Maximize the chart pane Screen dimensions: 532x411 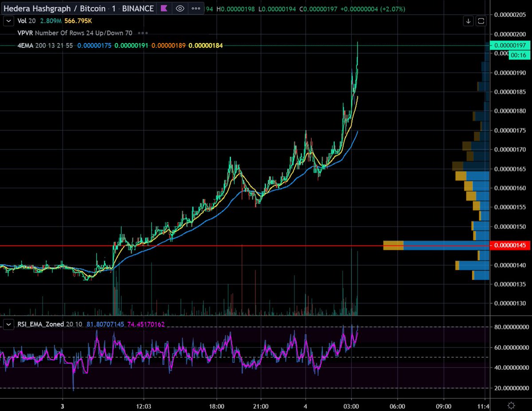point(481,20)
